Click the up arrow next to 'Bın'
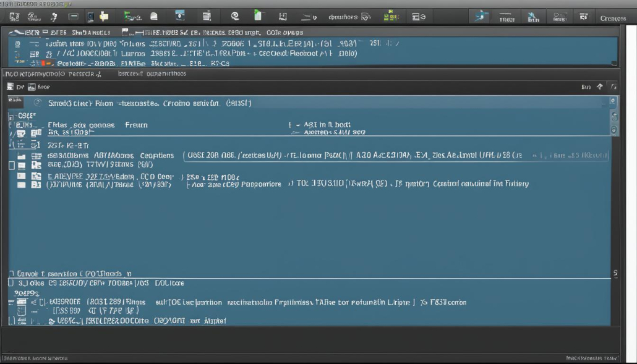Viewport: 637px width, 364px height. click(600, 87)
